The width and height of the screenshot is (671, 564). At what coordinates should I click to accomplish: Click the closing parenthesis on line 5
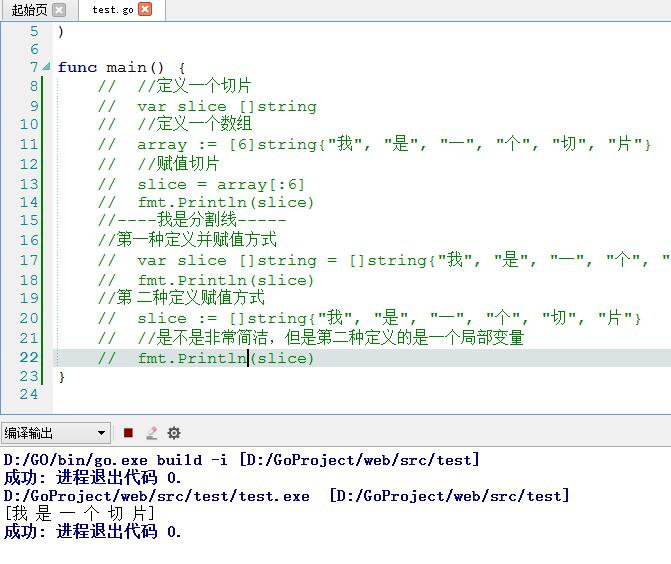61,31
